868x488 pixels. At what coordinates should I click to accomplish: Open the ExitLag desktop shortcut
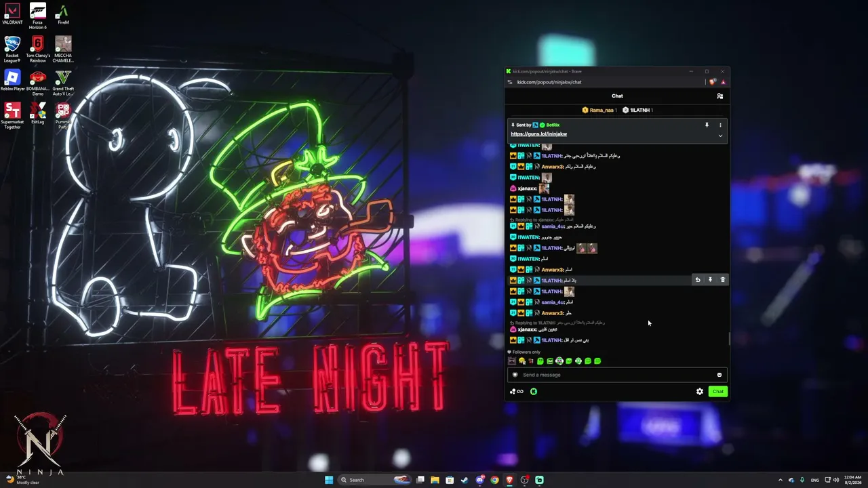coord(38,113)
